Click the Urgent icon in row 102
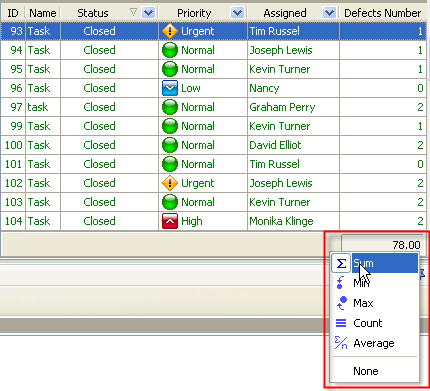Image resolution: width=430 pixels, height=391 pixels. [170, 183]
